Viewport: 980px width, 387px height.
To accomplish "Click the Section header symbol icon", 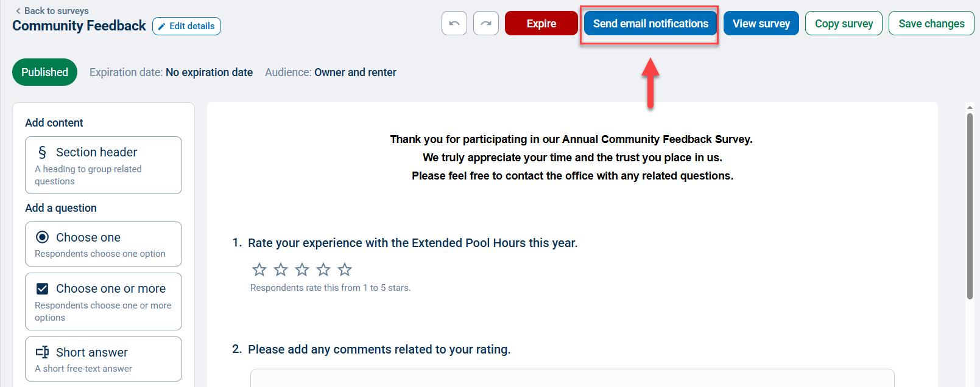I will click(x=42, y=152).
